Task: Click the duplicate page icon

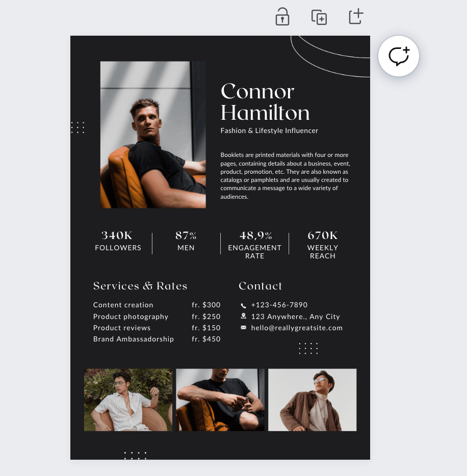Action: [319, 17]
